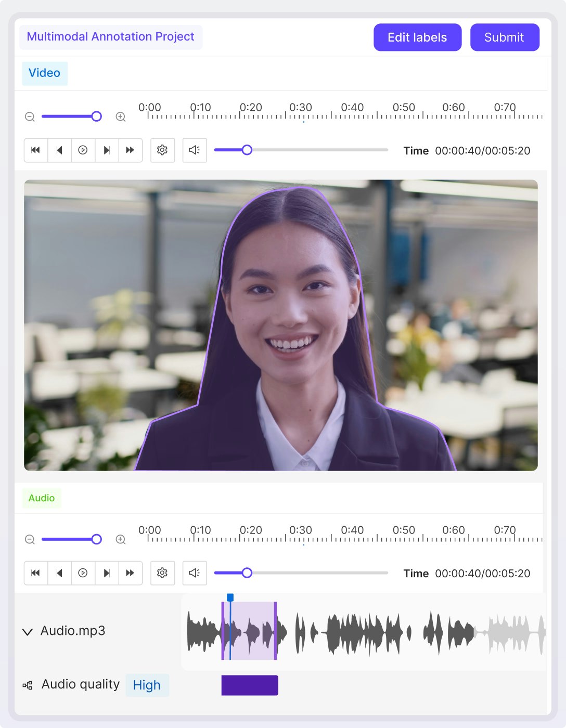The height and width of the screenshot is (728, 566).
Task: Click the Edit labels button
Action: tap(417, 37)
